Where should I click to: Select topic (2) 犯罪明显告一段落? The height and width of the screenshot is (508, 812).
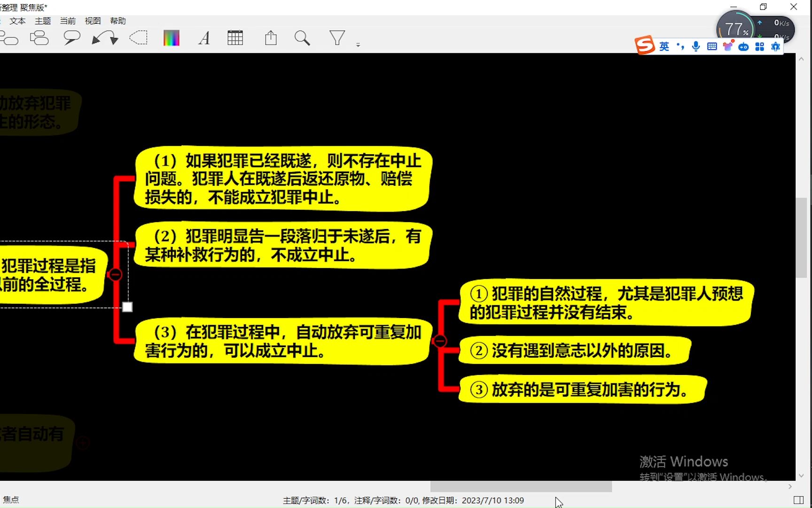283,246
